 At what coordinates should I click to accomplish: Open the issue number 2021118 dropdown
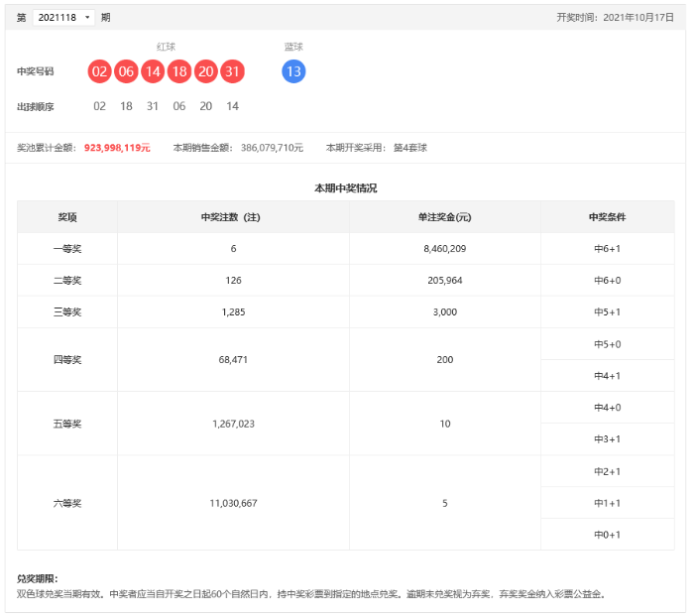pos(63,18)
